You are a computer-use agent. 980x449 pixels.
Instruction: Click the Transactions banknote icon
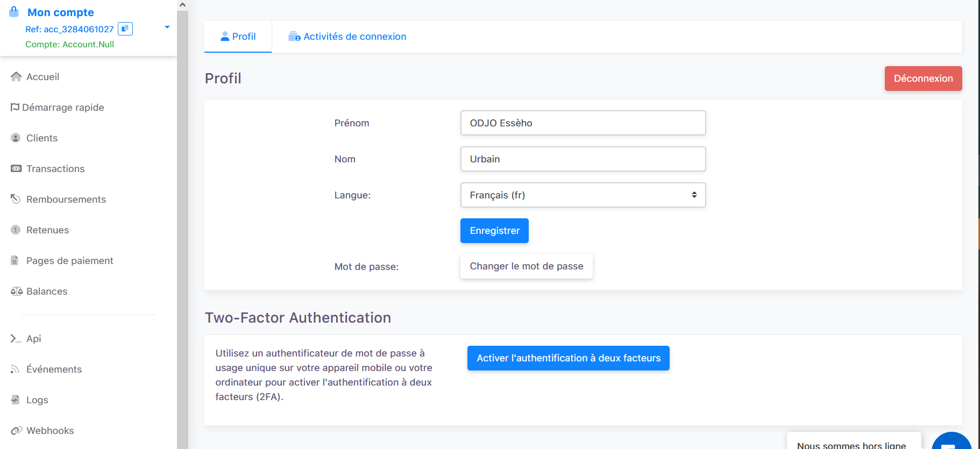point(16,168)
